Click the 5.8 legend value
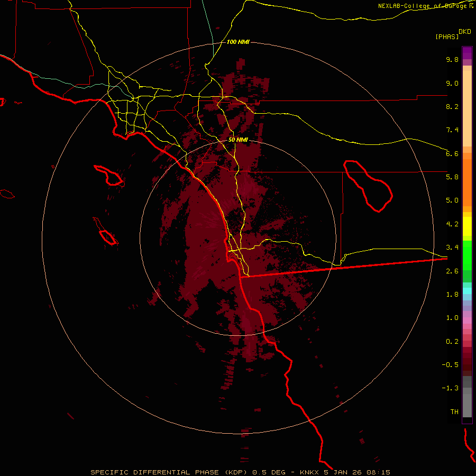The image size is (476, 476). pos(452,177)
